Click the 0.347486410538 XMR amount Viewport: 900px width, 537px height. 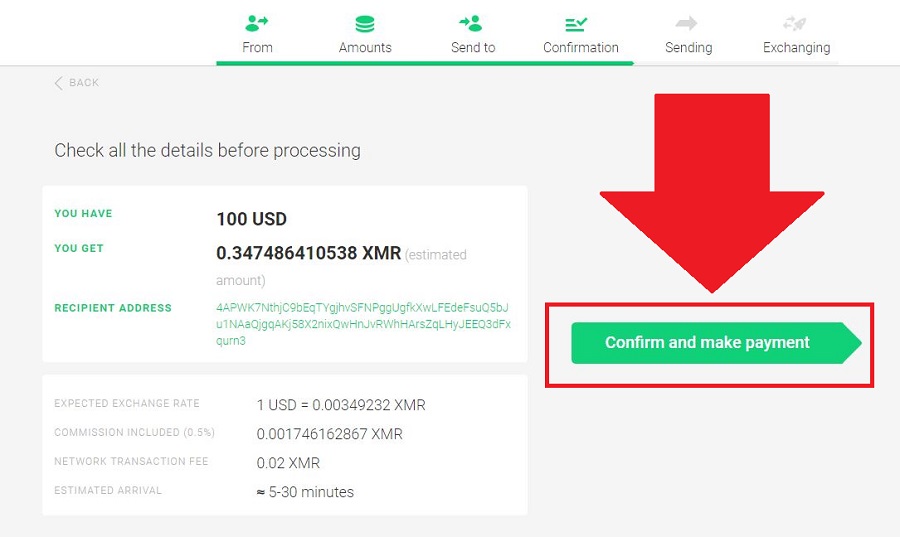[308, 253]
